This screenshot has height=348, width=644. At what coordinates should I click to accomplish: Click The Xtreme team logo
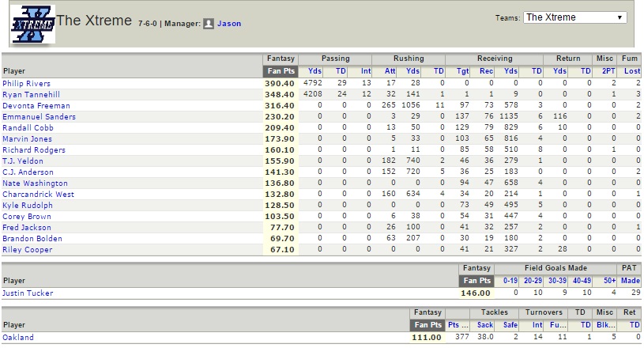pyautogui.click(x=33, y=25)
